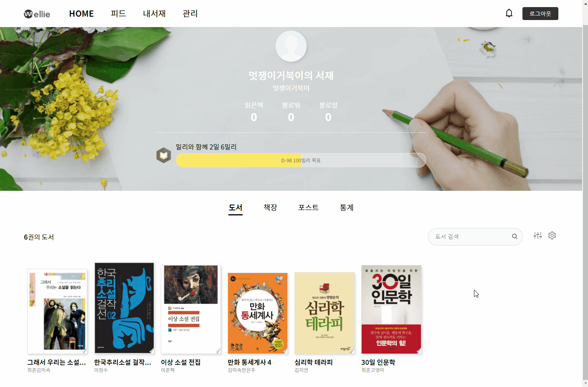Open the notification bell icon
Viewport: 588px width, 387px height.
point(509,13)
